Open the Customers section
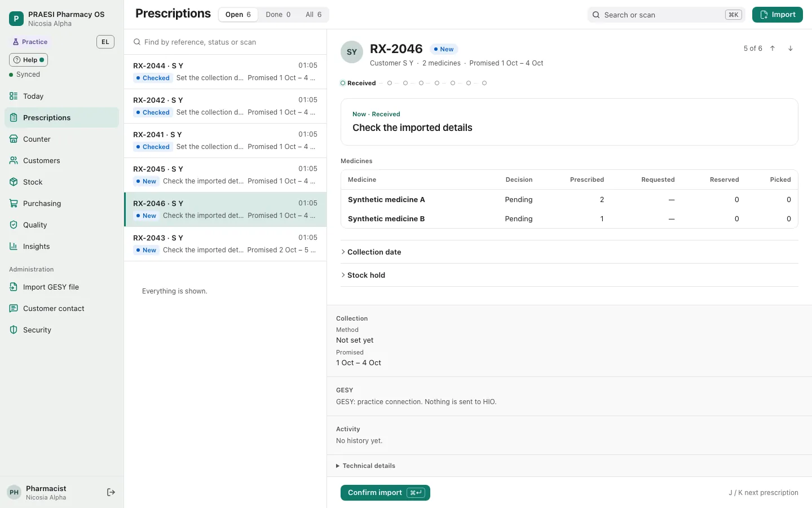 (x=62, y=160)
